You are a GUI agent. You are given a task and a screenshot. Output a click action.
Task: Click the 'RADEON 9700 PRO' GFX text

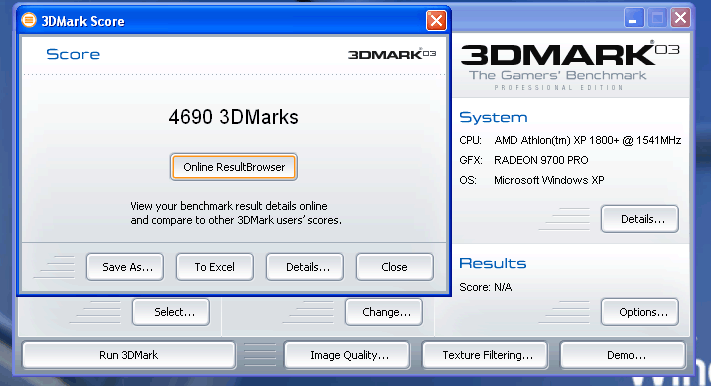coord(541,160)
